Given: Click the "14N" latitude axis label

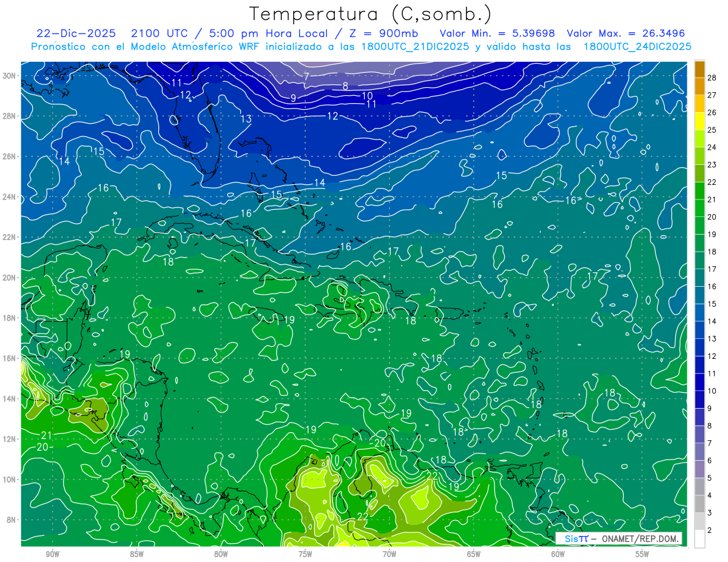Looking at the screenshot, I should 10,398.
